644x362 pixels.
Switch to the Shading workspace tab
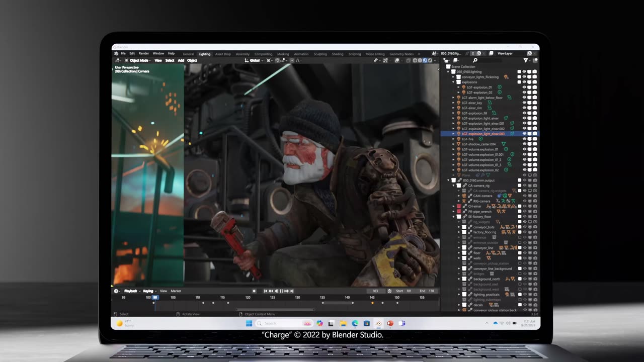click(x=338, y=54)
